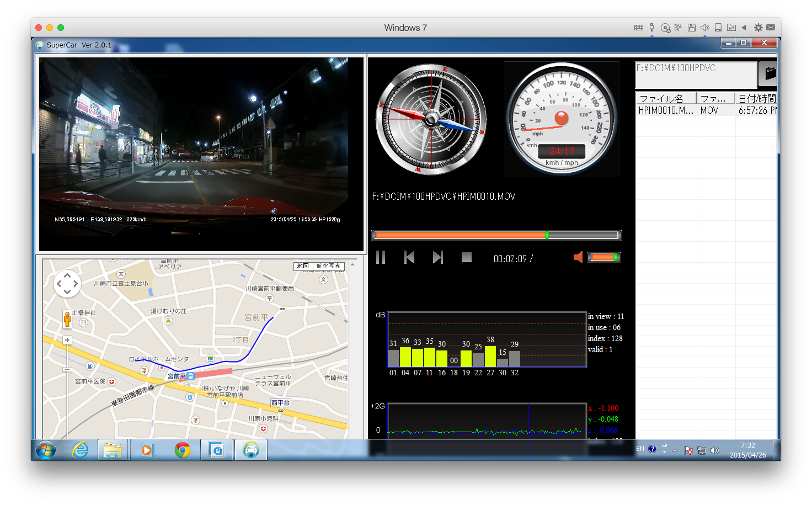Screen dimensions: 812x505
Task: Pause the dashcam video playback
Action: click(381, 258)
